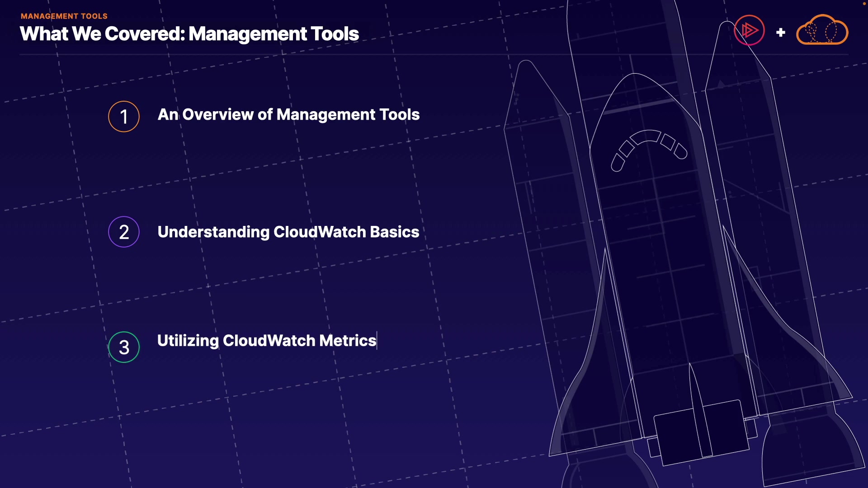Viewport: 868px width, 488px height.
Task: Click the left rocket booster tip
Action: click(x=526, y=68)
